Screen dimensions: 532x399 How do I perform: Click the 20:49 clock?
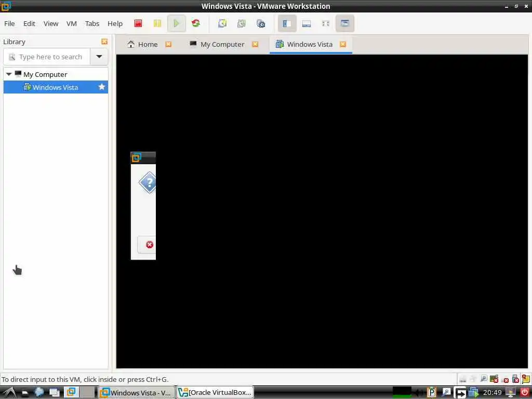[492, 393]
